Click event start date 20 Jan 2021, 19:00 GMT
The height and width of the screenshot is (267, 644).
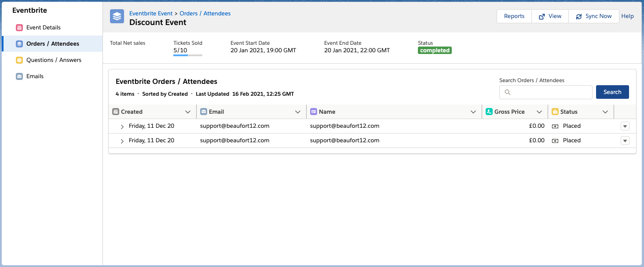tap(263, 51)
